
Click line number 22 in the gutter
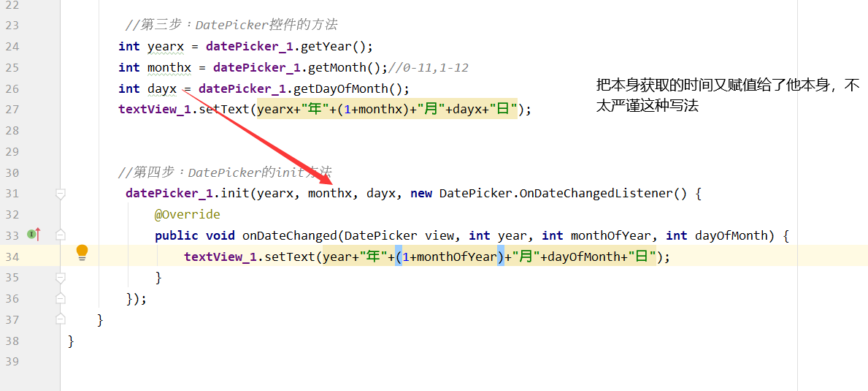coord(11,5)
